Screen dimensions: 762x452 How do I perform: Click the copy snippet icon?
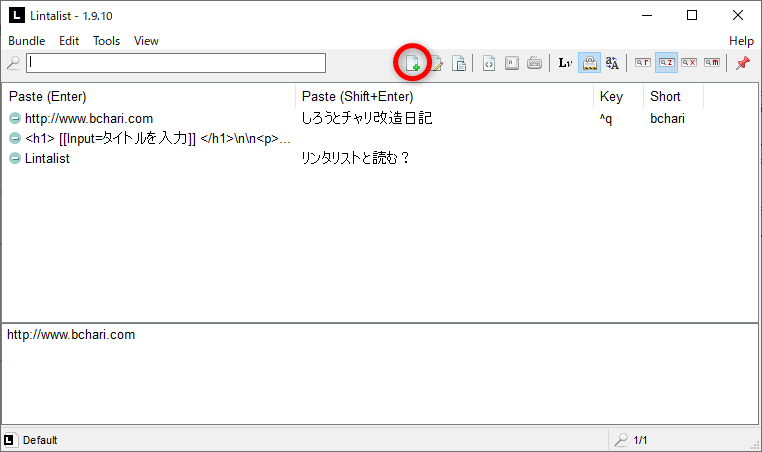click(459, 63)
